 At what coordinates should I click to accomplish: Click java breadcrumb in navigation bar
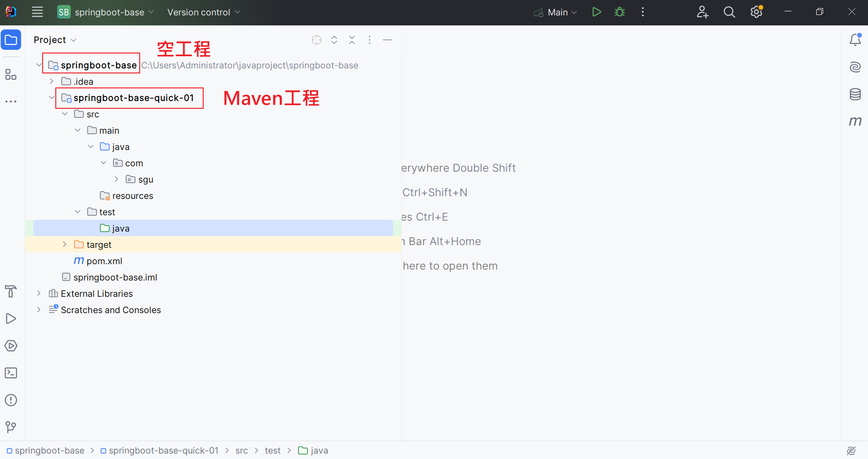[313, 450]
